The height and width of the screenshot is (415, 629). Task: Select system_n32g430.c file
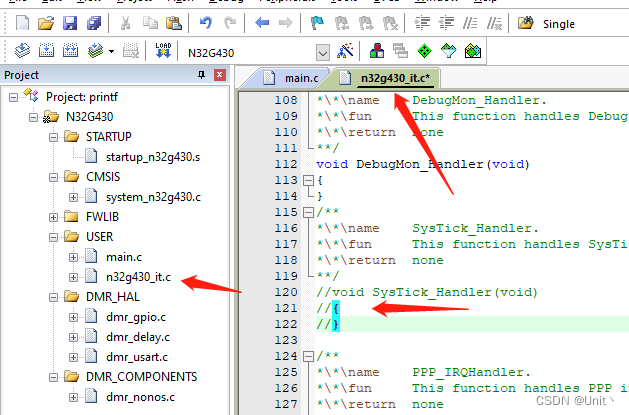[153, 197]
